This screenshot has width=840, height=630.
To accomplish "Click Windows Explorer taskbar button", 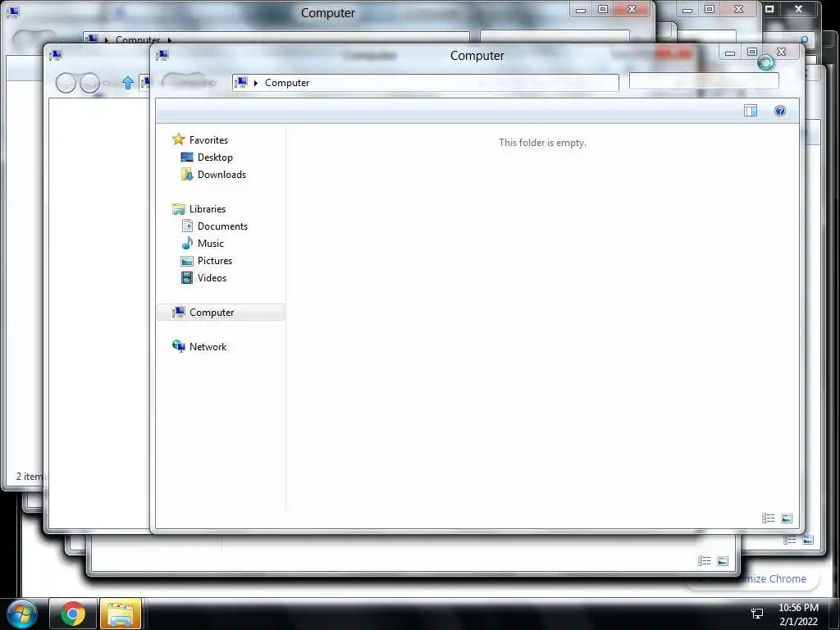I will tap(121, 614).
